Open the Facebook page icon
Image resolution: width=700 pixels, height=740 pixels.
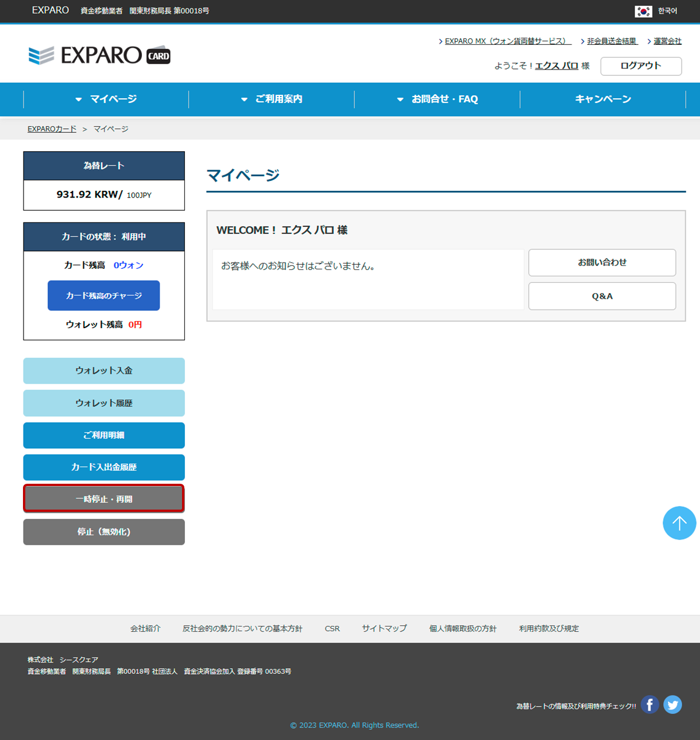pos(649,704)
